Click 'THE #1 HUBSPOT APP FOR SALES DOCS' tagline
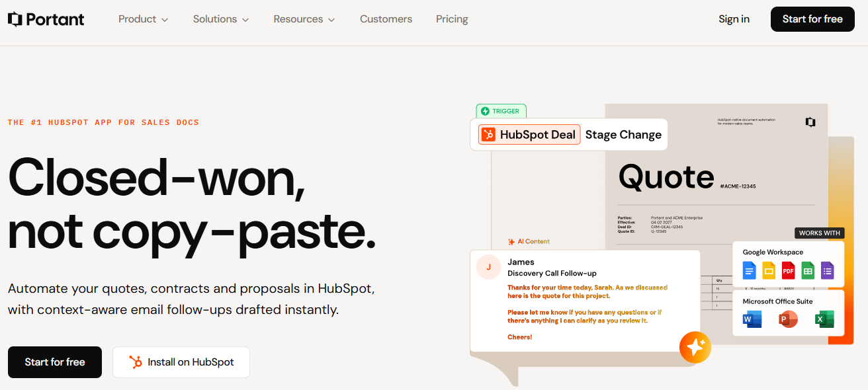 103,122
